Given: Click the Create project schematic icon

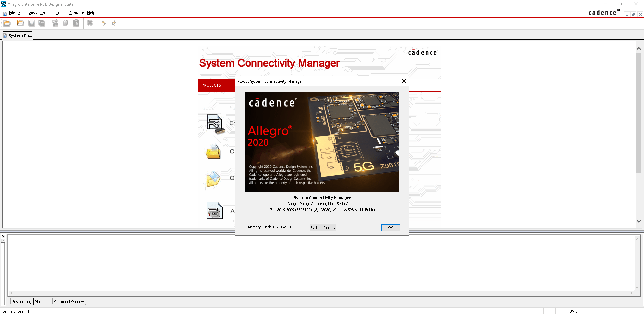Looking at the screenshot, I should 215,124.
